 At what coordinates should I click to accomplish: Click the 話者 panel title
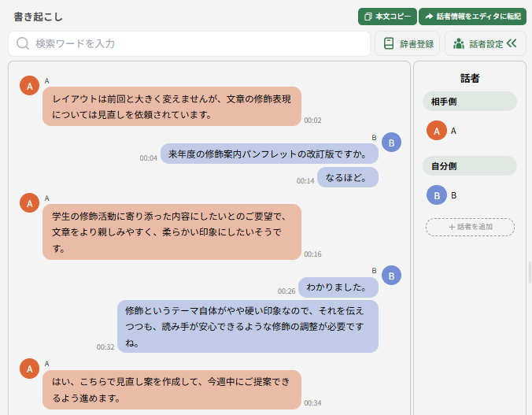pos(470,78)
